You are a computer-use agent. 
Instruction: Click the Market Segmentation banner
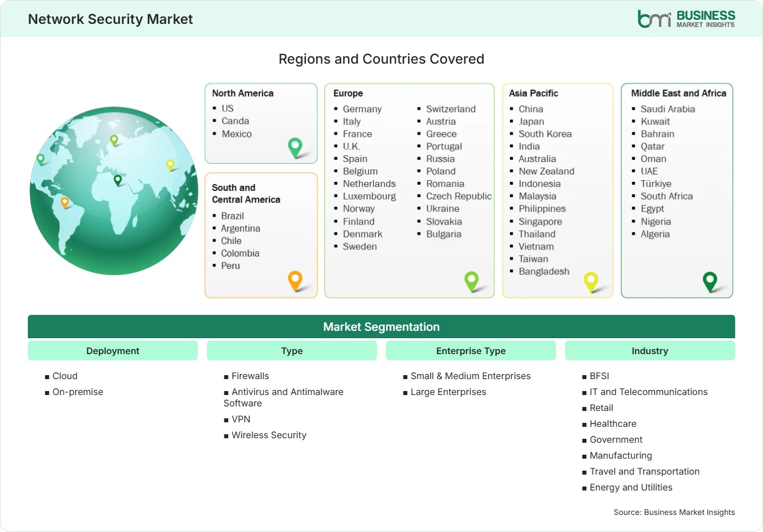[381, 327]
